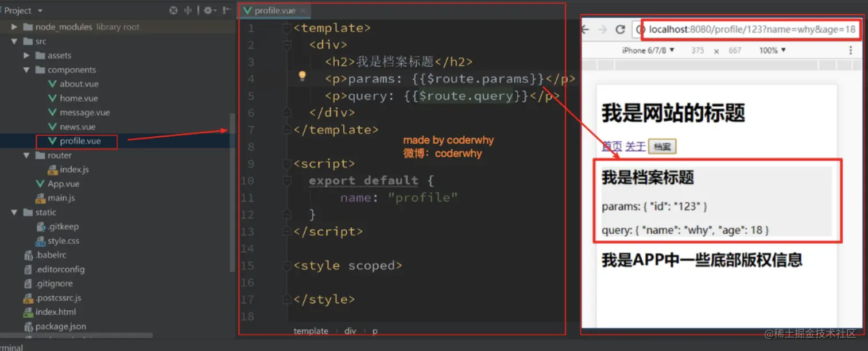This screenshot has height=351, width=868.
Task: Click the div breadcrumb
Action: 350,331
